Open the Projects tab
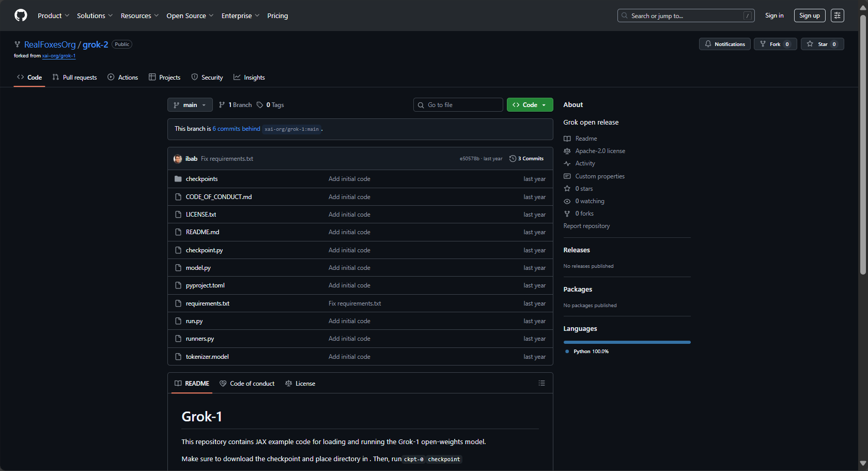 point(164,78)
